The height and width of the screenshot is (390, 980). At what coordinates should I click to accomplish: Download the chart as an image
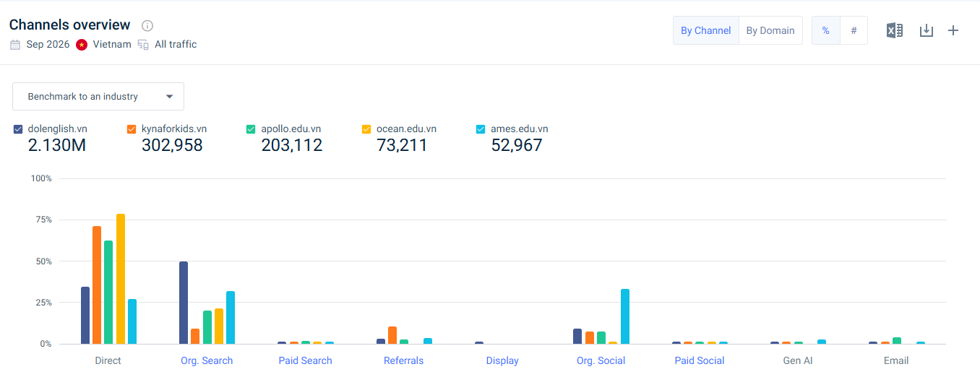(x=927, y=30)
